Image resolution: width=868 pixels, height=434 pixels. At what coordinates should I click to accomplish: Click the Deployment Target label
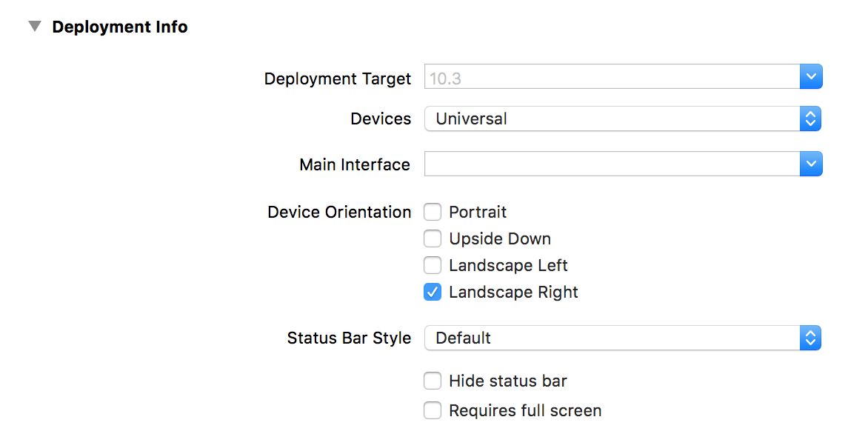point(337,79)
